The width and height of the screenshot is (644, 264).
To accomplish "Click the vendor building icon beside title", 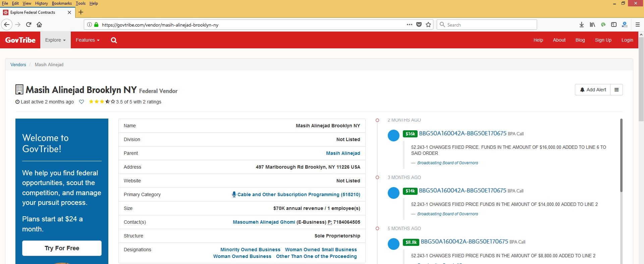I will (x=19, y=89).
